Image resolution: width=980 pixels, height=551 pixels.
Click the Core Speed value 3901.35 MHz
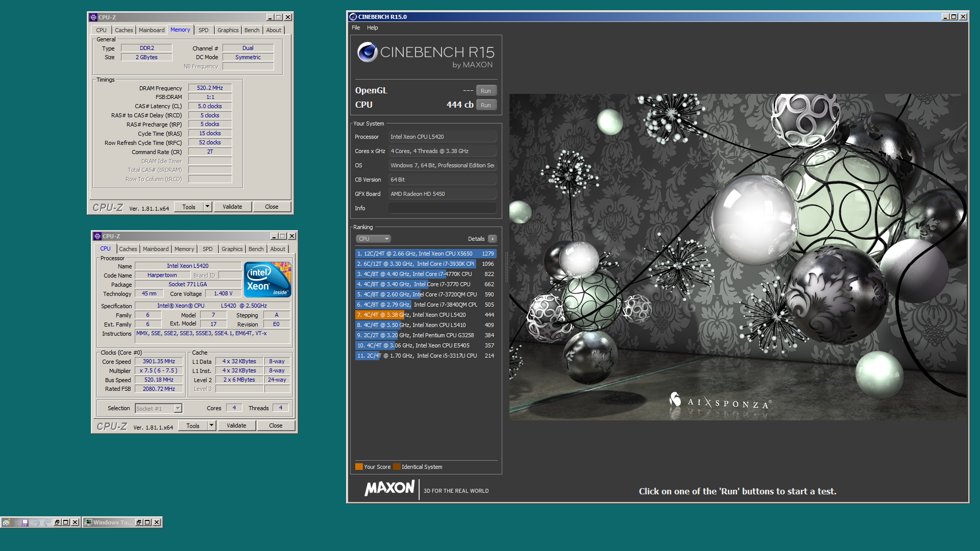(x=159, y=361)
